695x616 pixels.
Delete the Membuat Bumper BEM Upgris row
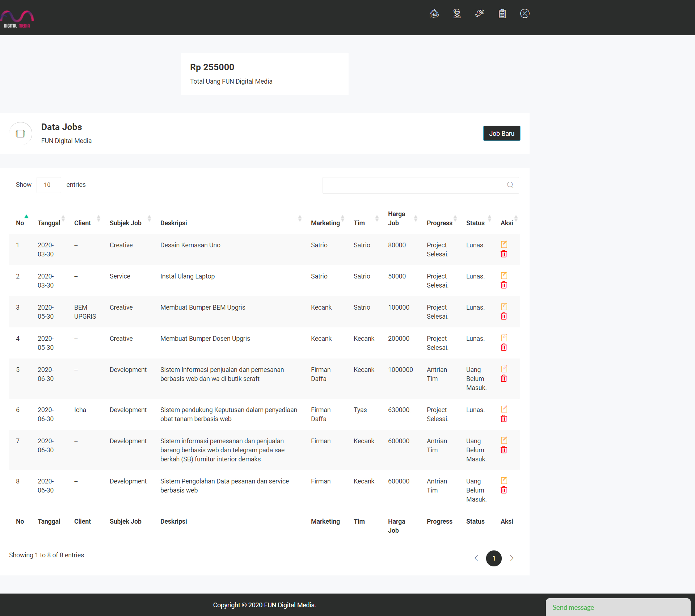[x=504, y=317]
